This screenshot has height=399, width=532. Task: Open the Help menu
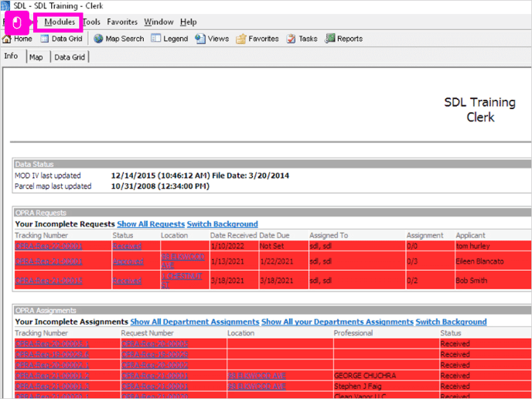pyautogui.click(x=189, y=22)
